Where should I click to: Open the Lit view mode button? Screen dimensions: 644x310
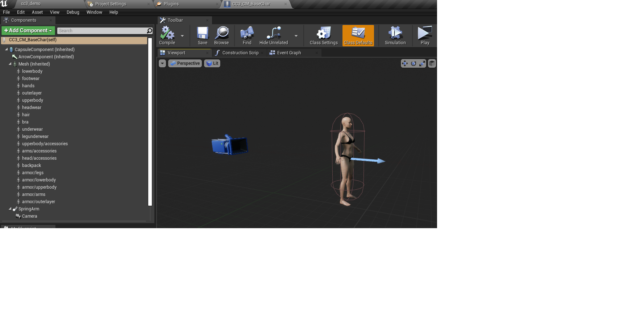212,63
